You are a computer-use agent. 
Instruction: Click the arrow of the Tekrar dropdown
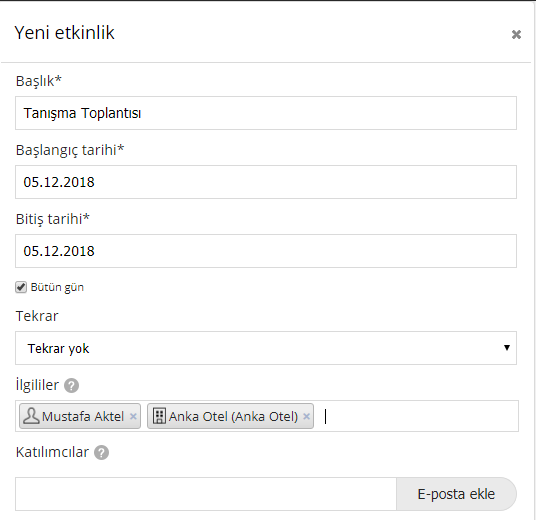[x=507, y=348]
